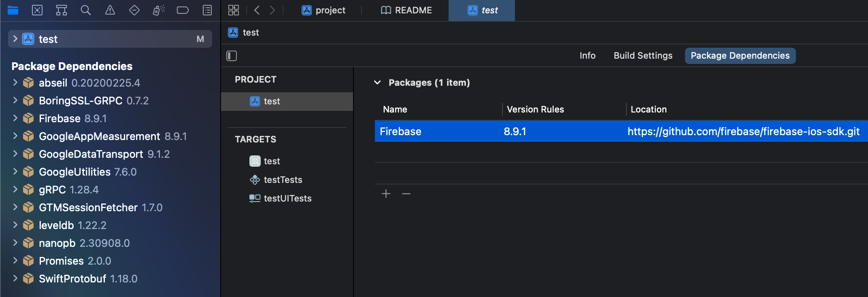The height and width of the screenshot is (297, 868).
Task: Click the test breadcrumb icon in jump bar
Action: tap(233, 32)
